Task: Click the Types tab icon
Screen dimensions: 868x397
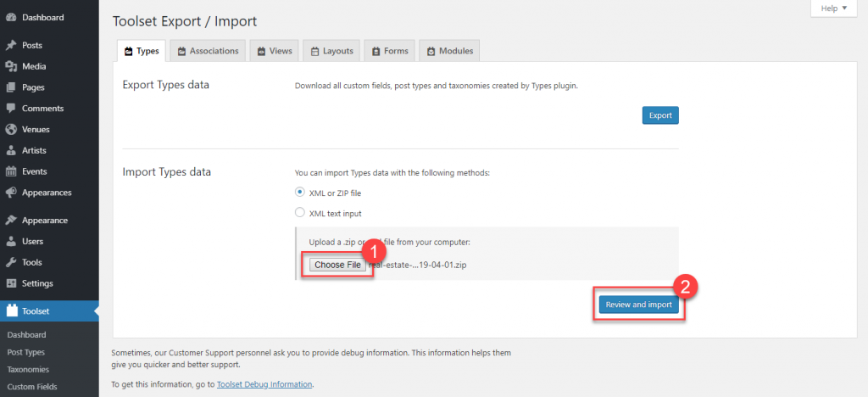Action: coord(129,51)
